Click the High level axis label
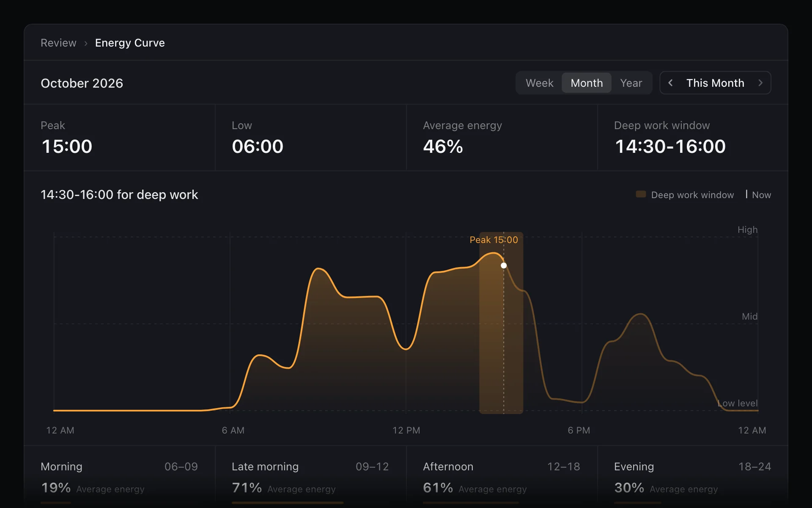This screenshot has height=508, width=812. pos(747,229)
